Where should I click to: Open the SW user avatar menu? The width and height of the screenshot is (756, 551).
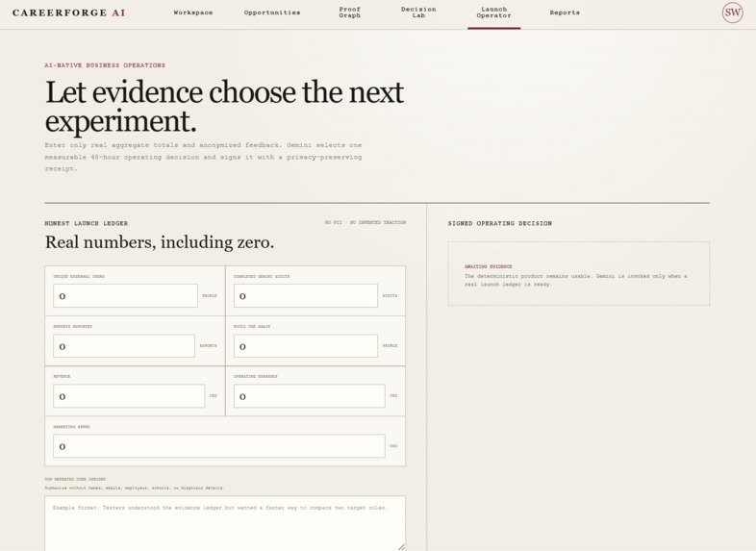click(732, 13)
